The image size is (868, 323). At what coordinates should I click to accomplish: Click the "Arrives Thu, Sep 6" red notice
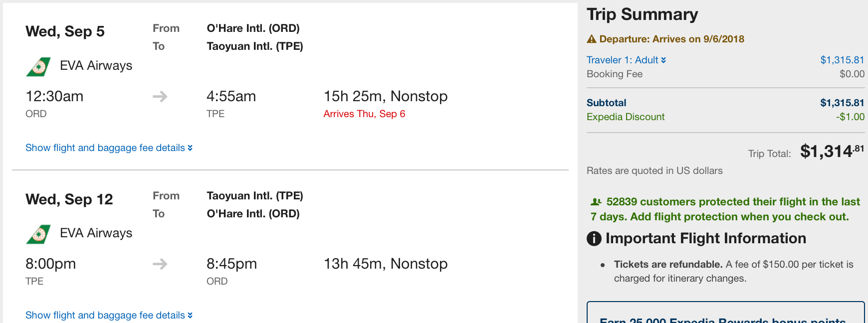364,114
